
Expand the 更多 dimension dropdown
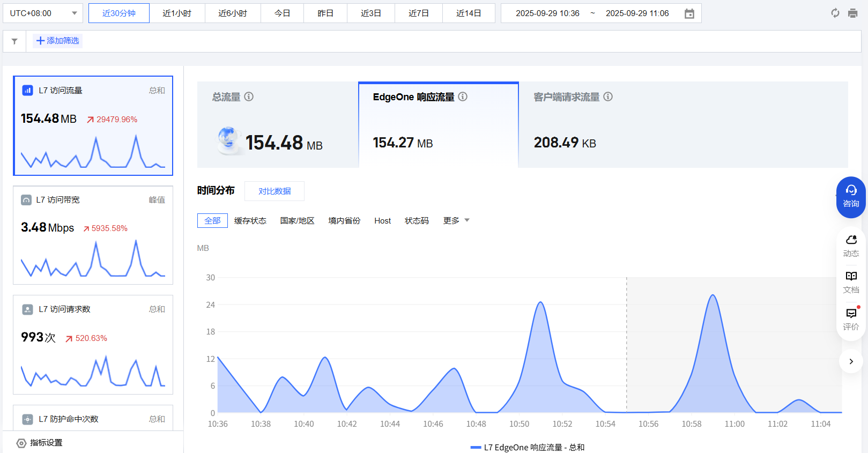tap(456, 220)
